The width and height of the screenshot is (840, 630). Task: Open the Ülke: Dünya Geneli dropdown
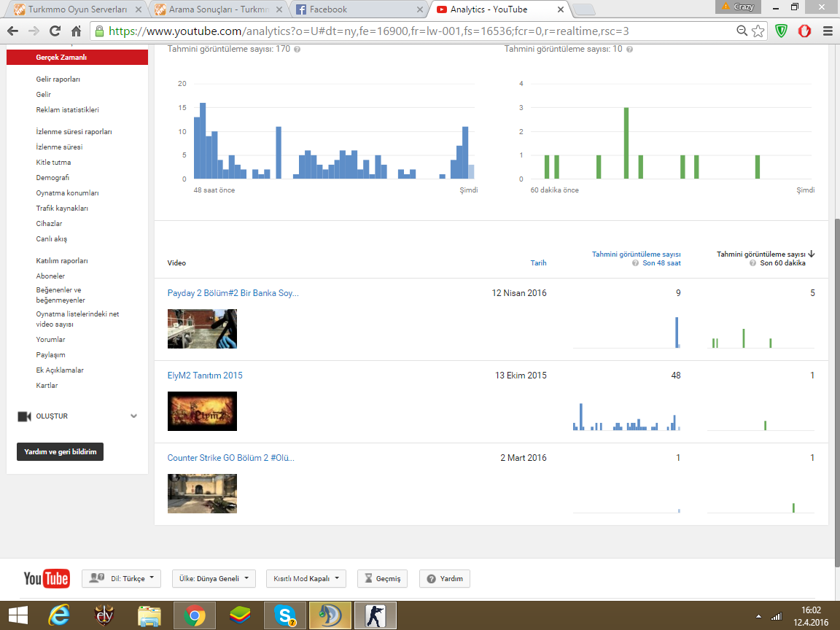coord(214,579)
